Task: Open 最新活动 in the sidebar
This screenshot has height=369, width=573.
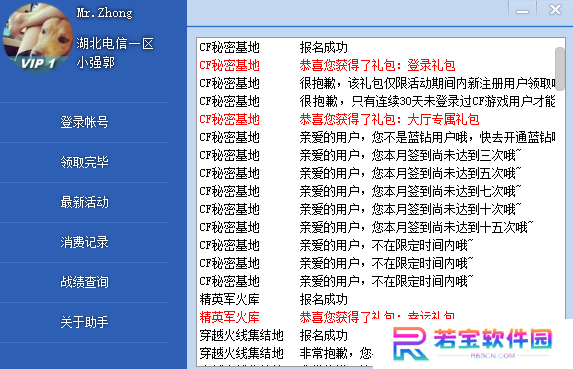Action: (84, 202)
